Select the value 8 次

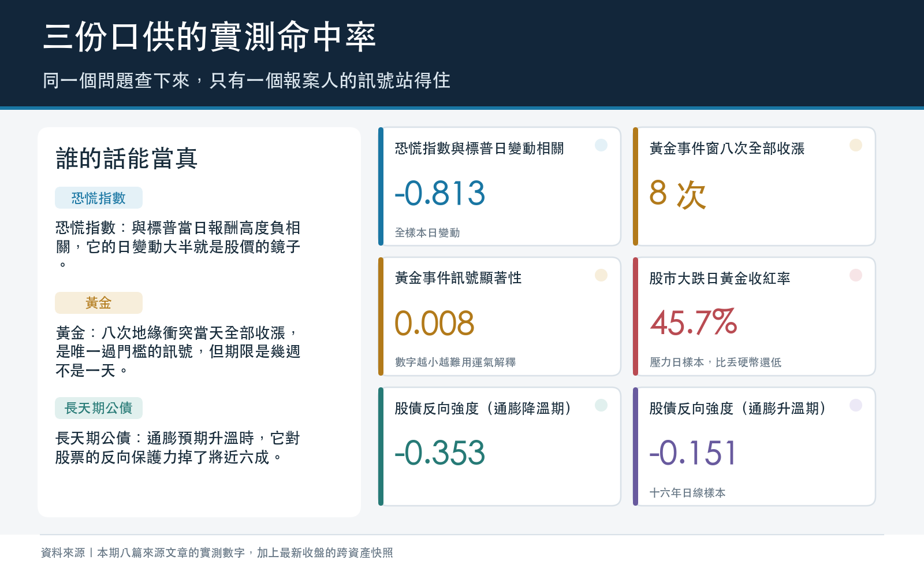pyautogui.click(x=677, y=194)
